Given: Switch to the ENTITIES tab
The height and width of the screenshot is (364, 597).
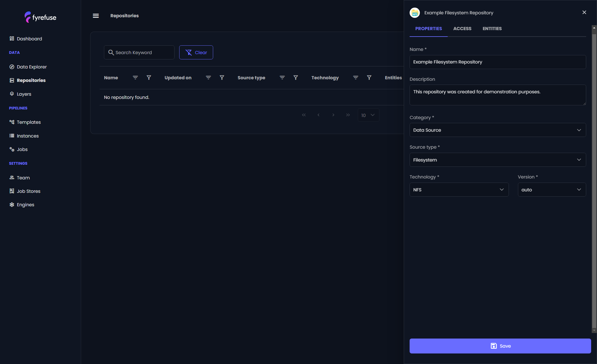Looking at the screenshot, I should click(x=492, y=29).
